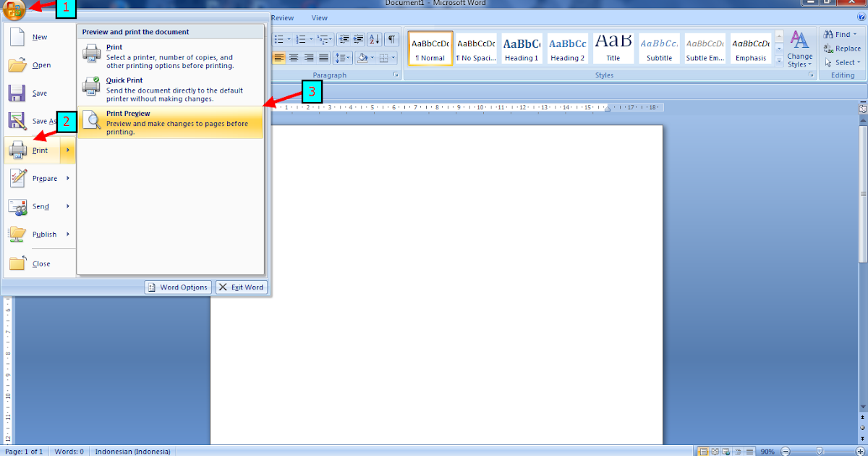Apply the Subtitle style
868x456 pixels.
pyautogui.click(x=659, y=48)
